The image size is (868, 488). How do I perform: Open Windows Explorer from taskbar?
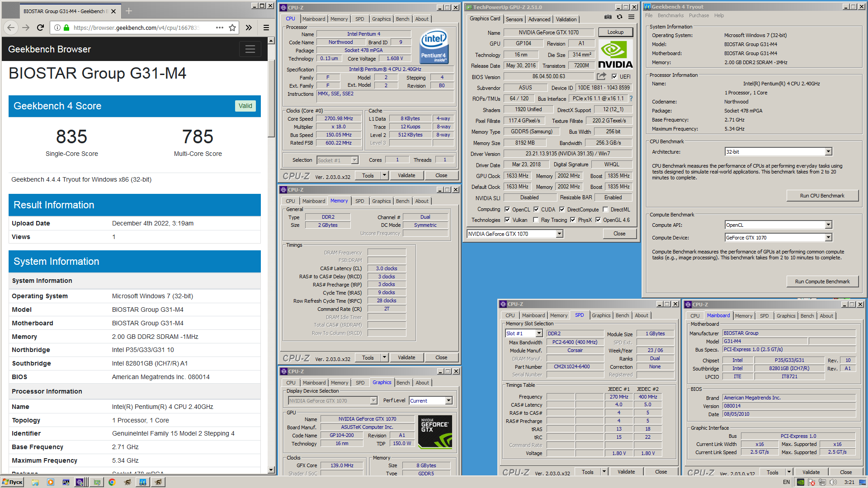pyautogui.click(x=35, y=482)
